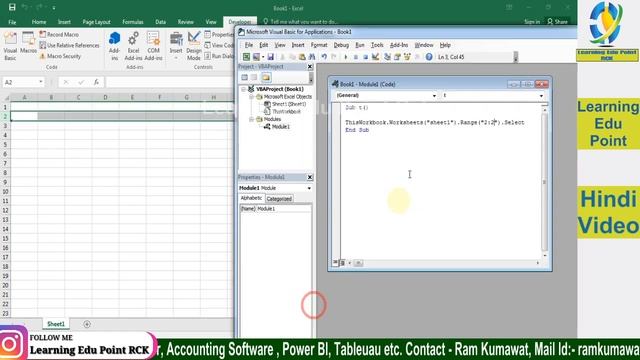This screenshot has width=640, height=360.
Task: Open COM Add-ins in the ribbon
Action: [153, 46]
